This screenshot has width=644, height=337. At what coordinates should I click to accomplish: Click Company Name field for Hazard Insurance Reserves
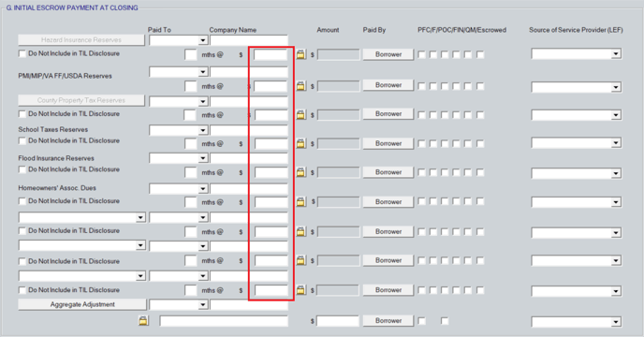pos(249,40)
